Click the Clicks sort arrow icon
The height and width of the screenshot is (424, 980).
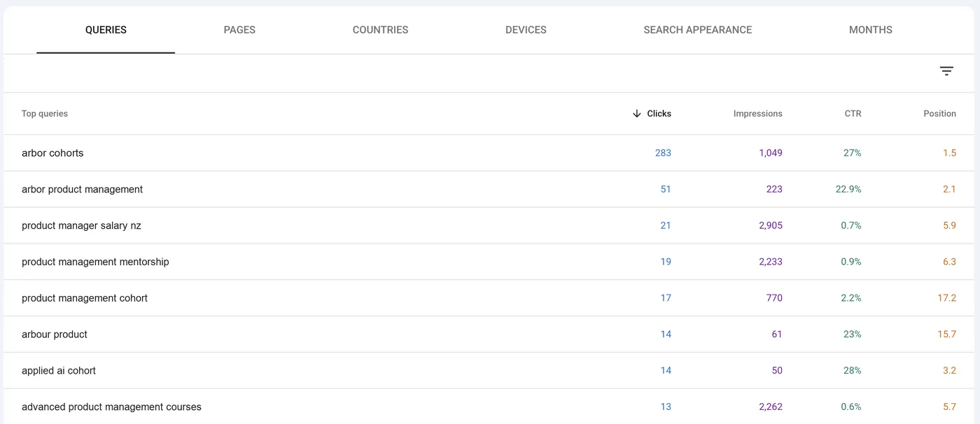click(636, 113)
